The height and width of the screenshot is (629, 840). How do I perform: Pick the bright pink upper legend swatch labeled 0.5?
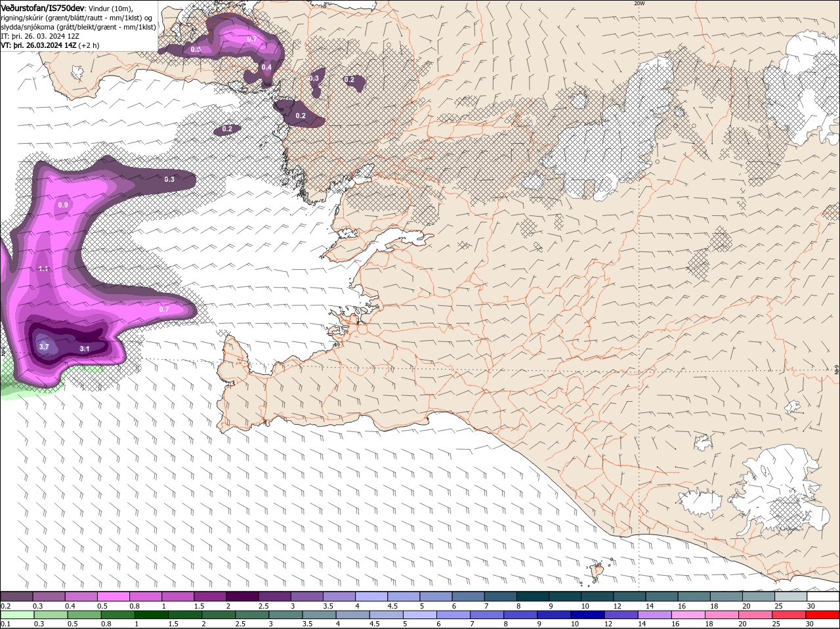(x=113, y=596)
